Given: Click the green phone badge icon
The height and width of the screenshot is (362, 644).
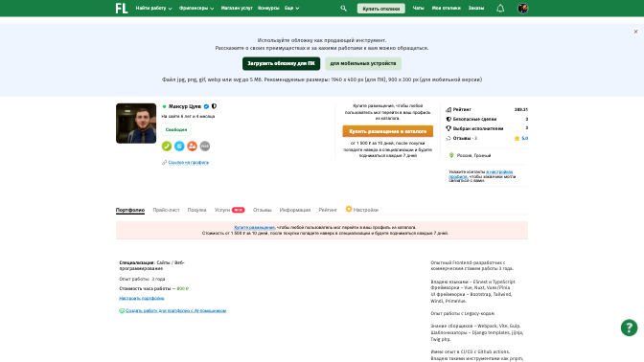Looking at the screenshot, I should pos(167,147).
